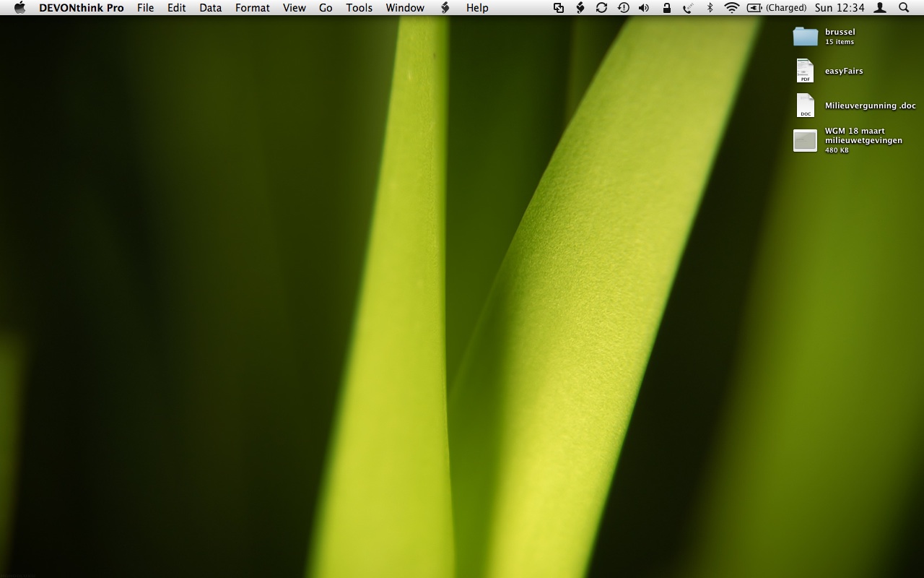This screenshot has height=578, width=924.
Task: Click the 'brussel' folder name label
Action: (840, 32)
